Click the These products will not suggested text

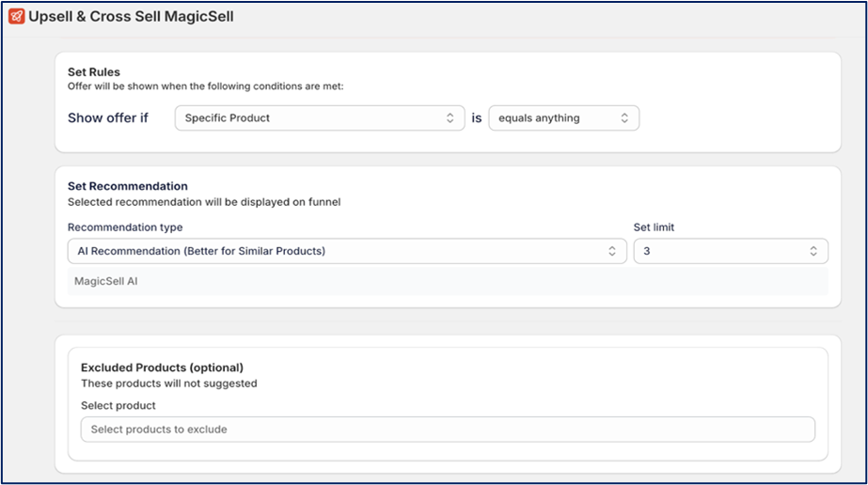[x=169, y=383]
